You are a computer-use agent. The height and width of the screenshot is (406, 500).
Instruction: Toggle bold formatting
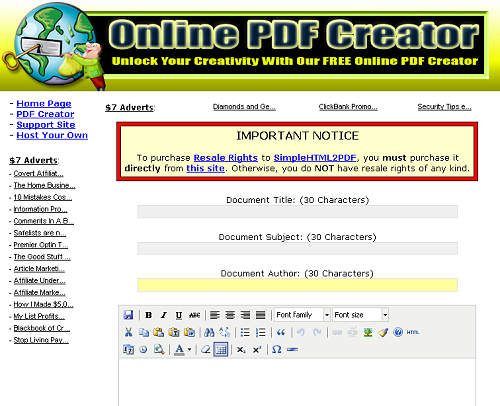(x=149, y=315)
